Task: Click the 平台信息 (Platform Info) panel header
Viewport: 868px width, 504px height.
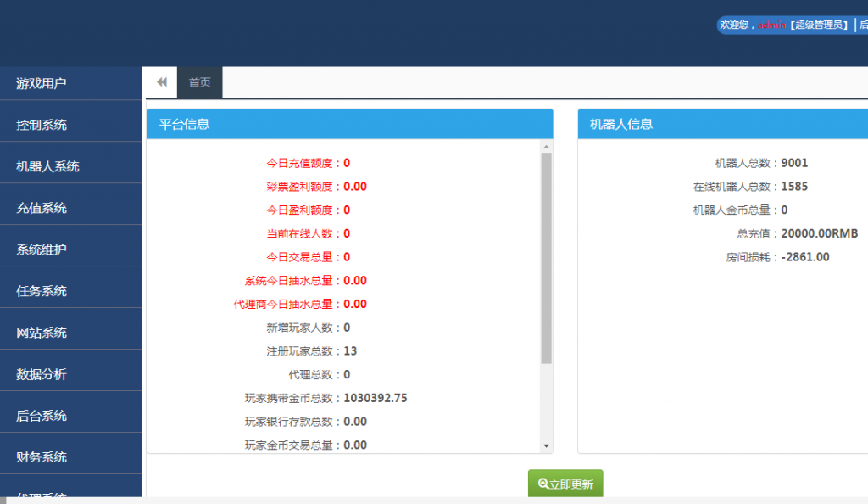Action: tap(350, 124)
